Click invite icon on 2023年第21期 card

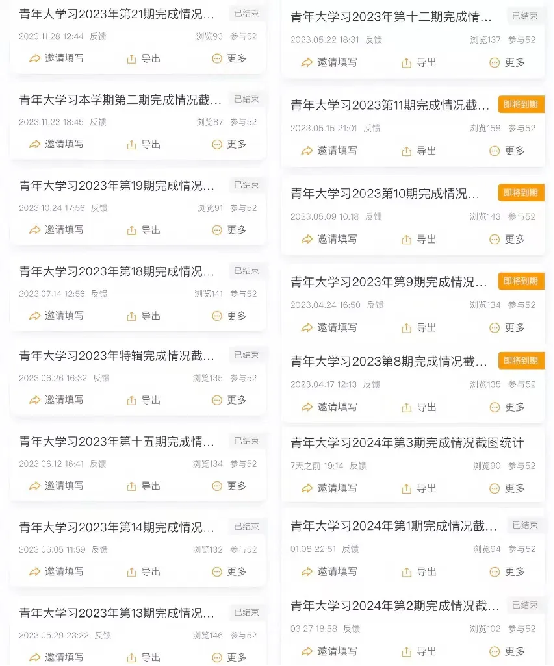[34, 59]
